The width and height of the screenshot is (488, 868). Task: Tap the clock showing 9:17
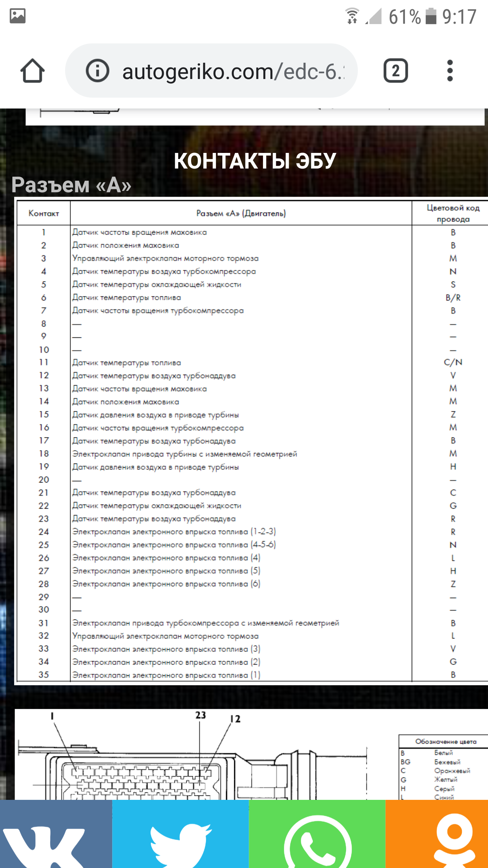459,16
